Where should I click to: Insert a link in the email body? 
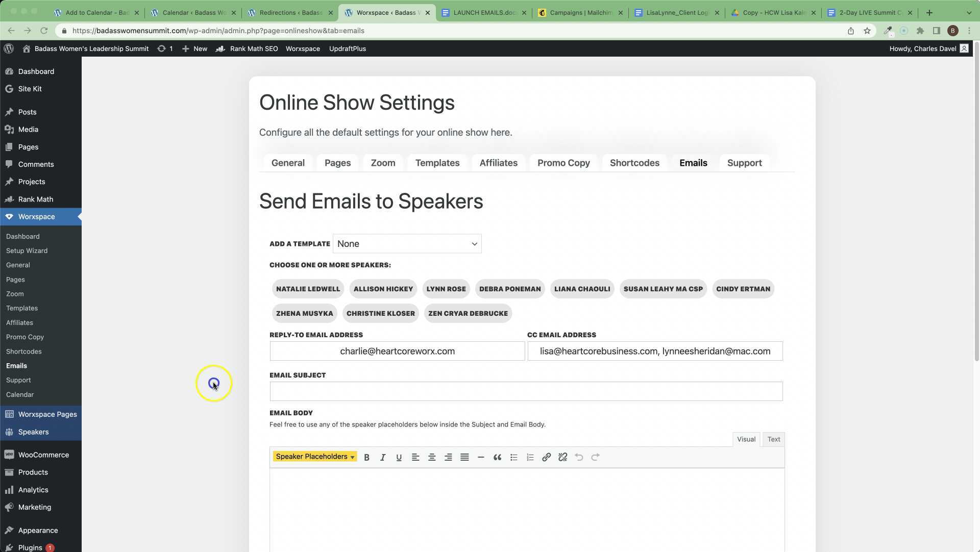[x=546, y=457]
